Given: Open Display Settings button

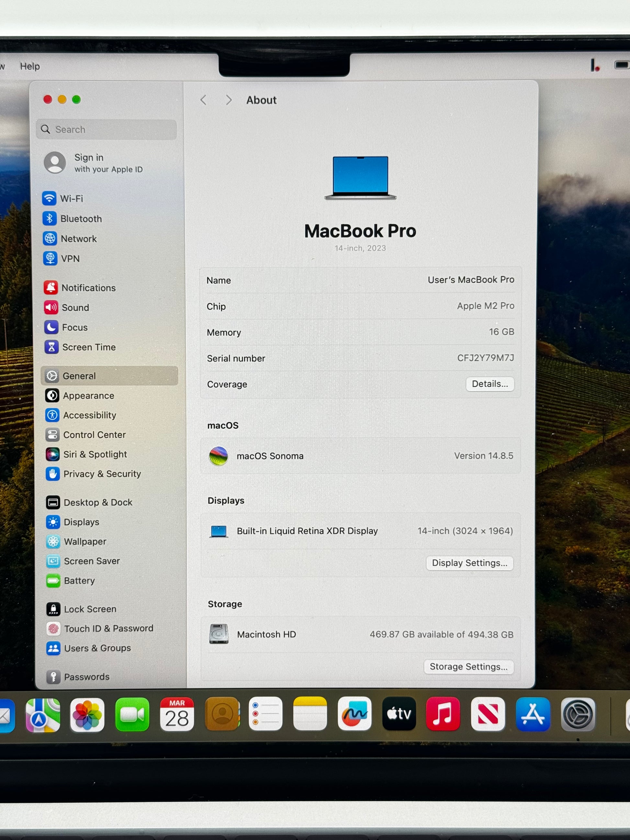Looking at the screenshot, I should tap(469, 563).
